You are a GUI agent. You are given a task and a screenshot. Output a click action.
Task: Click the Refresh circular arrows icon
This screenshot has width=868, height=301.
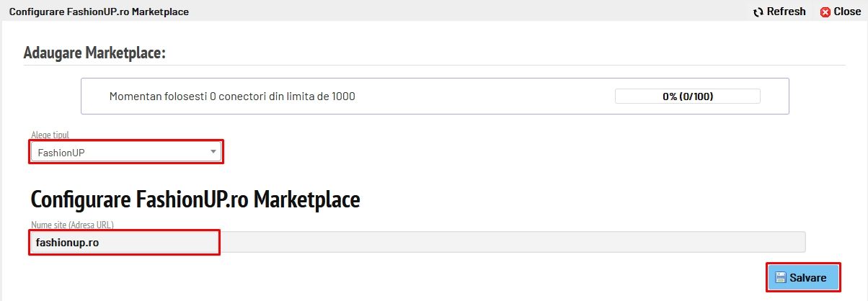tap(758, 12)
